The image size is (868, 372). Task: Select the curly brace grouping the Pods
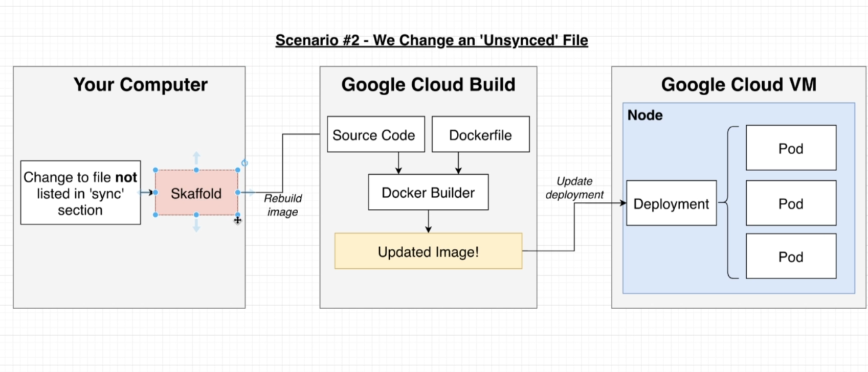[728, 203]
